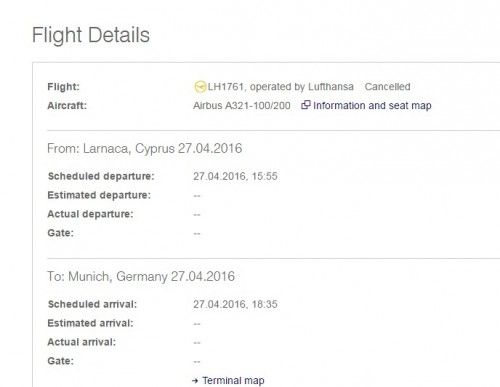Click the Airbus A321-100/200 aircraft text
500x387 pixels.
click(x=242, y=106)
